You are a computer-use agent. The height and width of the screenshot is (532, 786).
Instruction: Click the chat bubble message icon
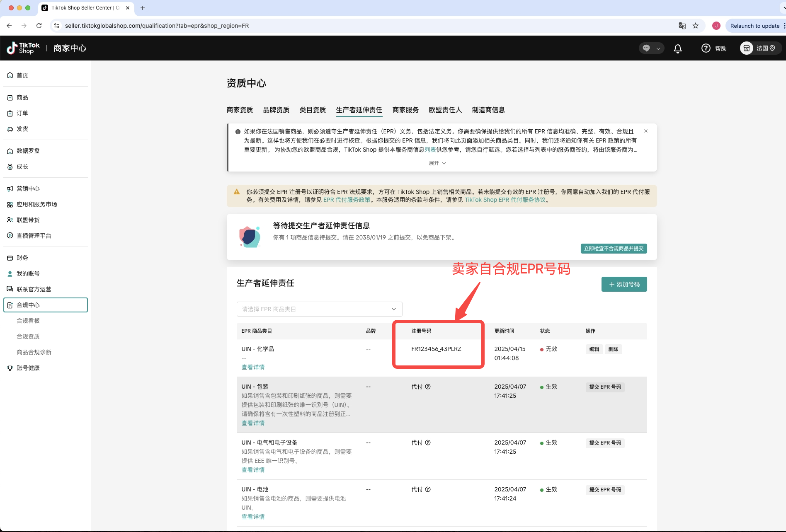tap(646, 48)
